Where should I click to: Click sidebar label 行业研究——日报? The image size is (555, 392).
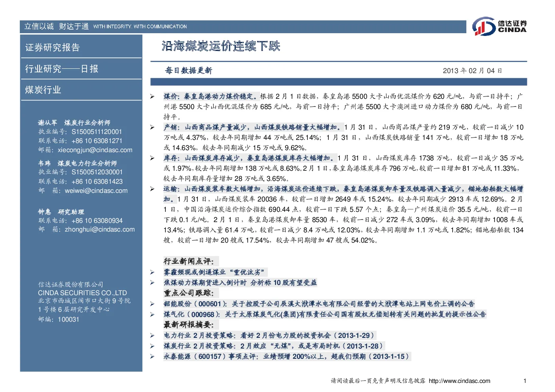tap(62, 69)
